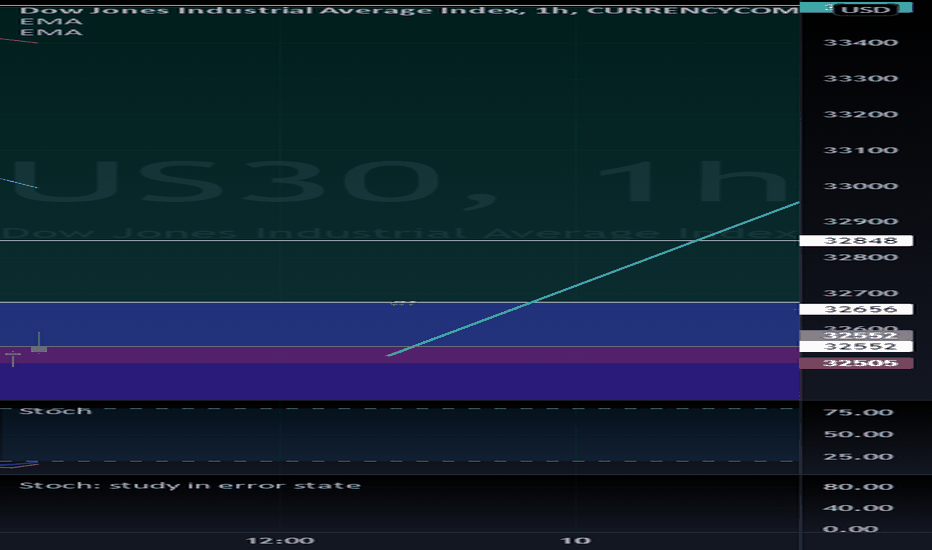The width and height of the screenshot is (932, 550).
Task: Click the 32800 price axis value
Action: coord(860,257)
